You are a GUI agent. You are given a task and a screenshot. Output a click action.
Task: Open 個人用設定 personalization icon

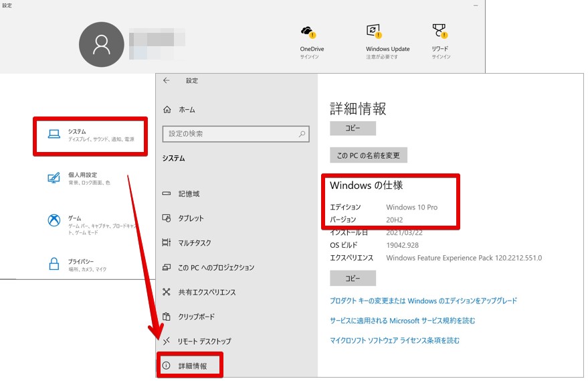[54, 177]
